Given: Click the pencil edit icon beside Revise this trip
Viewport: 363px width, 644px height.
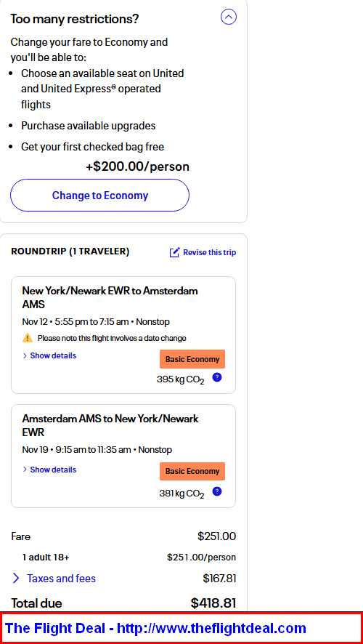Looking at the screenshot, I should pos(174,252).
